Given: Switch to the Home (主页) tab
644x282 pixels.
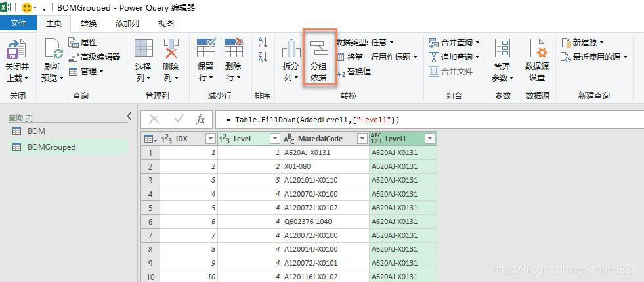Looking at the screenshot, I should pyautogui.click(x=53, y=23).
